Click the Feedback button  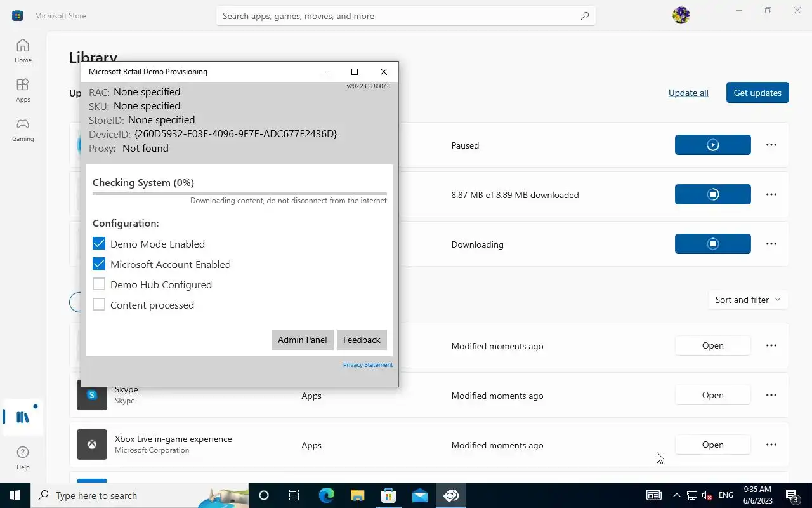[x=362, y=340]
